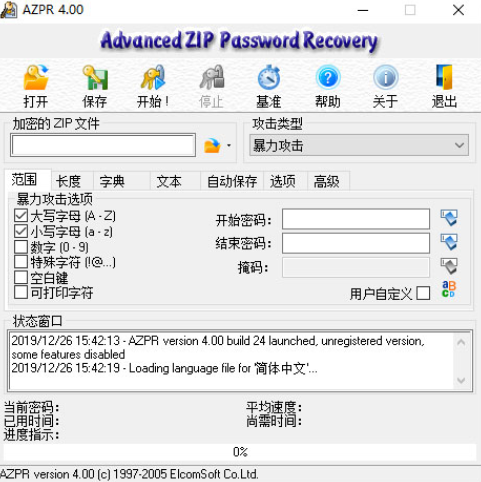Enable the 数字 (0 - 9) checkbox
Image resolution: width=481 pixels, height=482 pixels.
pyautogui.click(x=21, y=247)
